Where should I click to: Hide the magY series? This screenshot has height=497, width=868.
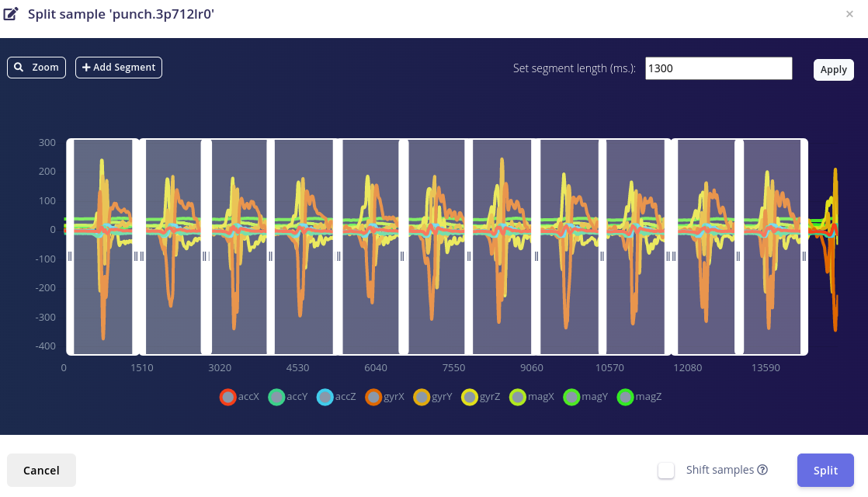click(571, 397)
